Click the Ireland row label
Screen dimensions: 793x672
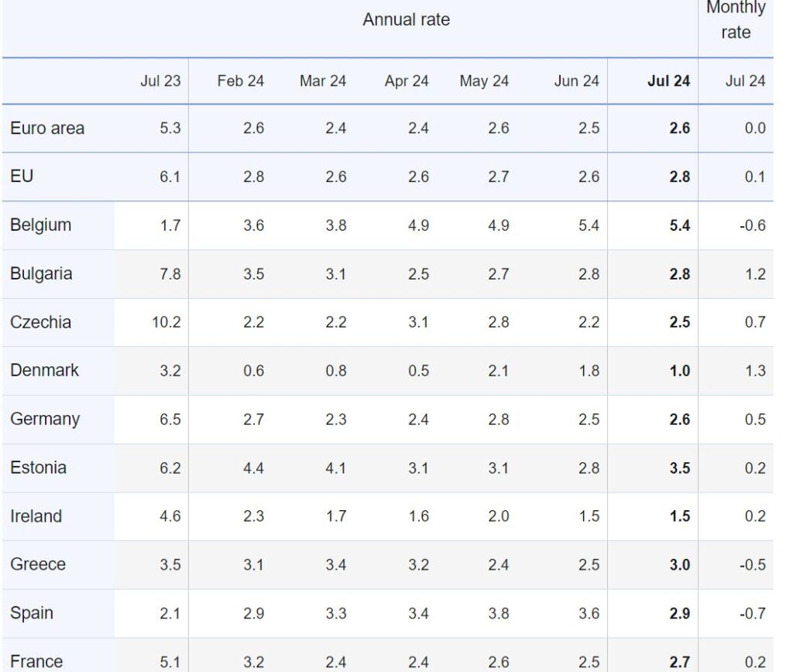tap(36, 516)
